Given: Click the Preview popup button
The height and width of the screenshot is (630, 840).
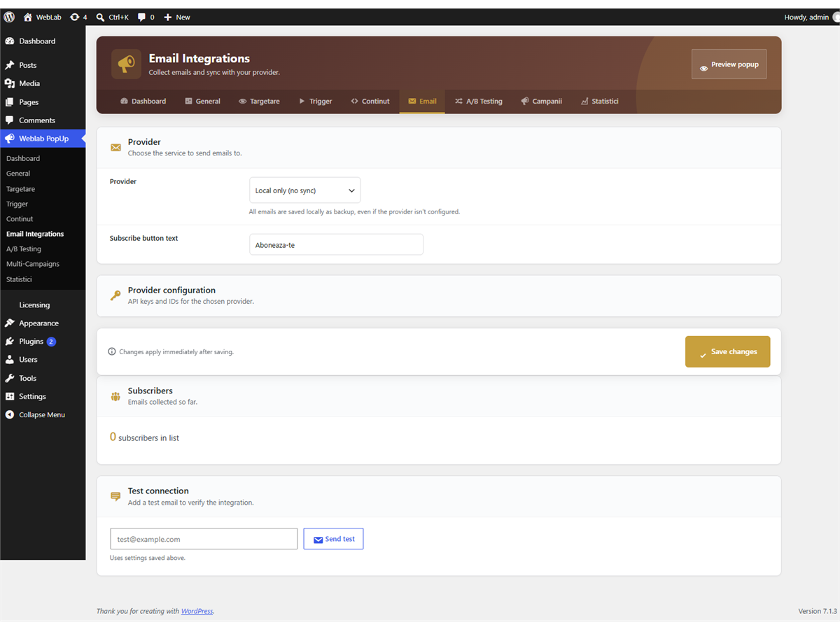Looking at the screenshot, I should point(729,64).
